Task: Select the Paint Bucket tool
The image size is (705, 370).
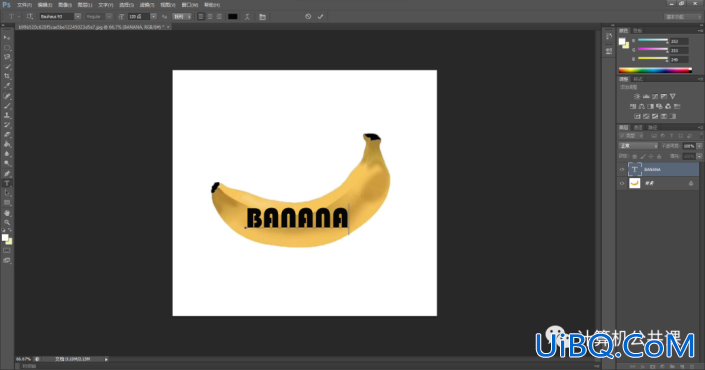Action: coord(7,144)
